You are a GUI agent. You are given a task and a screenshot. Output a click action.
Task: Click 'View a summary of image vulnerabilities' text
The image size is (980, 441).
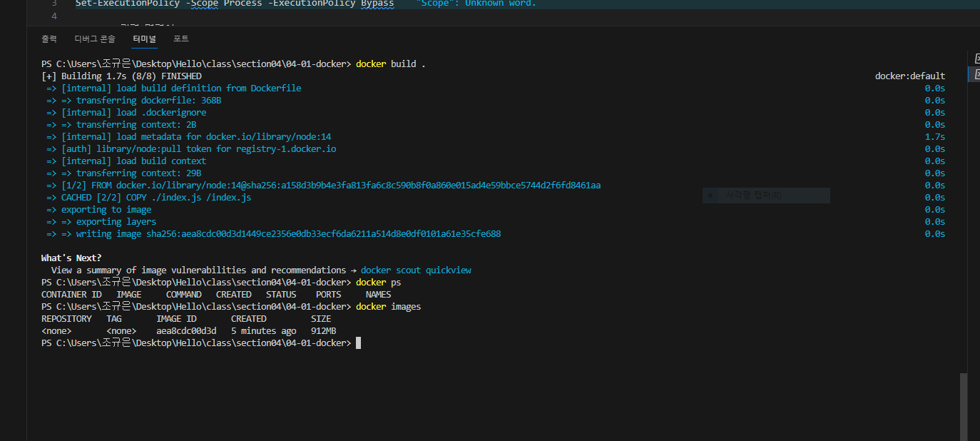click(198, 270)
